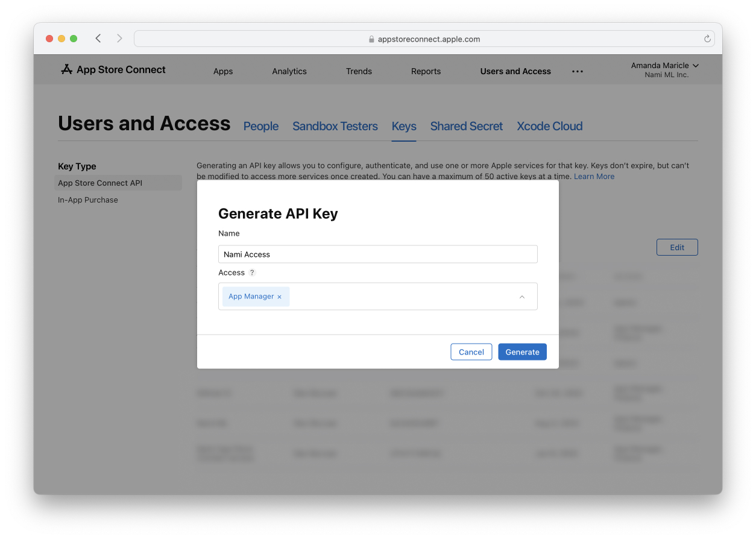The width and height of the screenshot is (756, 539).
Task: Click inside the Access selection field
Action: click(378, 297)
